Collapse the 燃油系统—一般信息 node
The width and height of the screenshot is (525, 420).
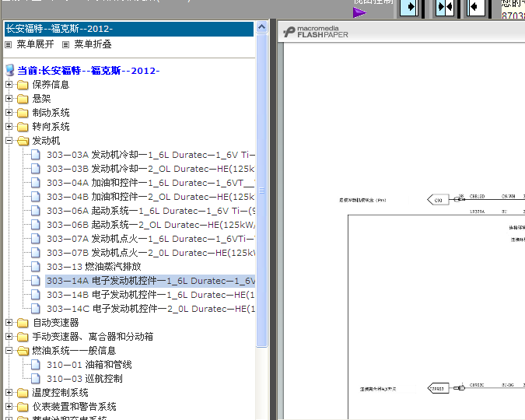pyautogui.click(x=9, y=351)
